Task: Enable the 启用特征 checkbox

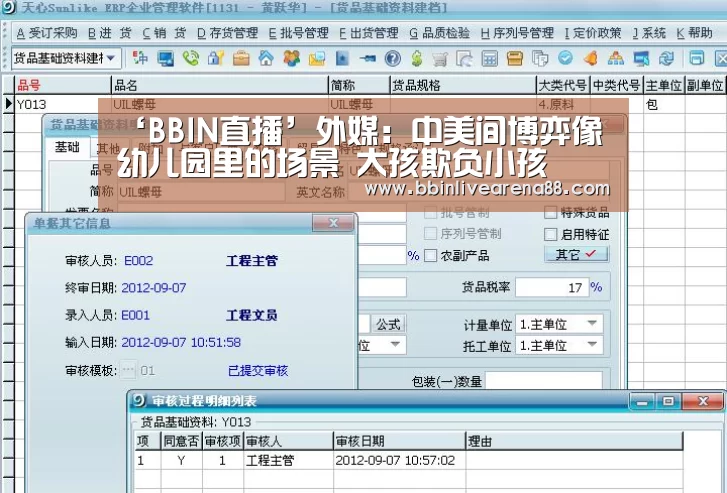Action: 550,234
